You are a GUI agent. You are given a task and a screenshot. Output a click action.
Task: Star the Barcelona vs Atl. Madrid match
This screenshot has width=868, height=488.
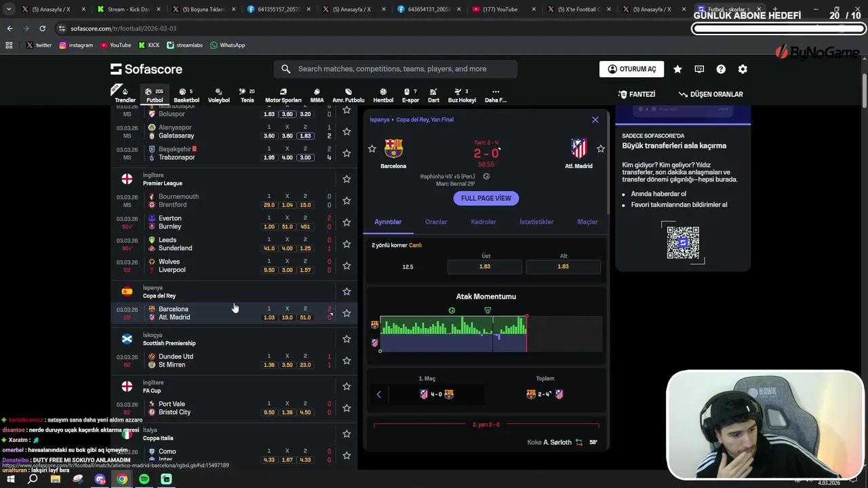point(347,313)
